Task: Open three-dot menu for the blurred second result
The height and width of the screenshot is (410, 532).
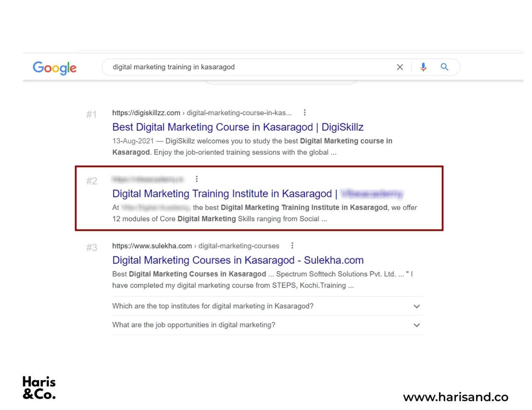Action: (196, 179)
